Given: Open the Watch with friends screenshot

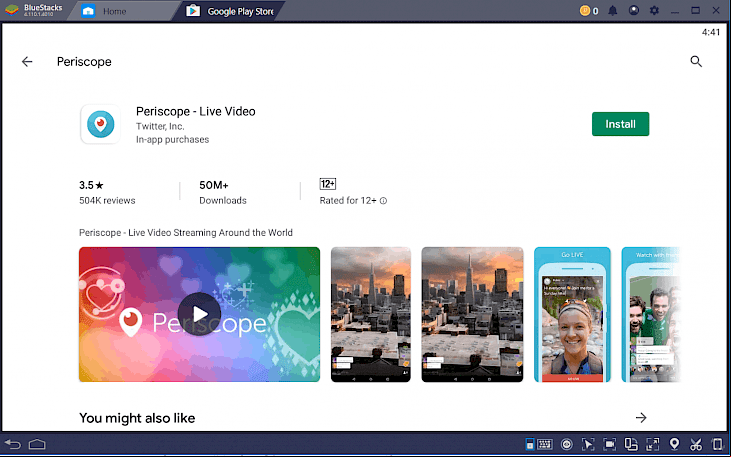Looking at the screenshot, I should (x=650, y=314).
